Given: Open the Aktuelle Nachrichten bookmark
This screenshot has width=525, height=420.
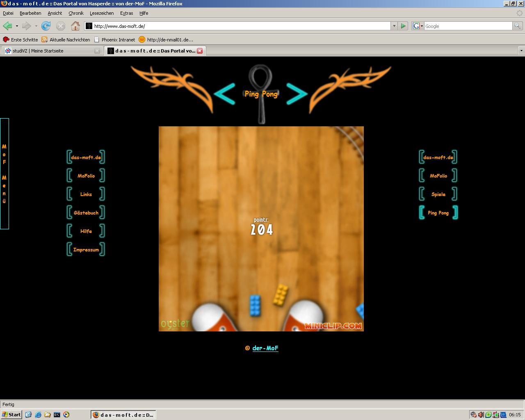Looking at the screenshot, I should click(x=69, y=40).
